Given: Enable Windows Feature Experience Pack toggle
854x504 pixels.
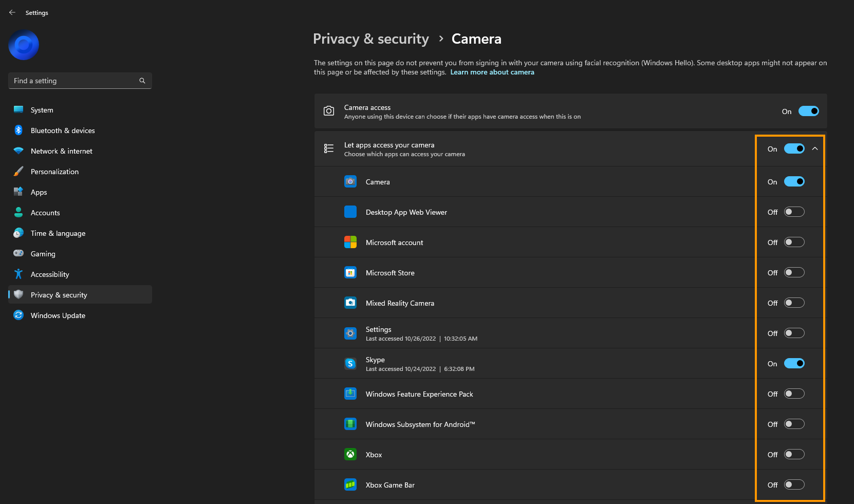Looking at the screenshot, I should tap(794, 394).
